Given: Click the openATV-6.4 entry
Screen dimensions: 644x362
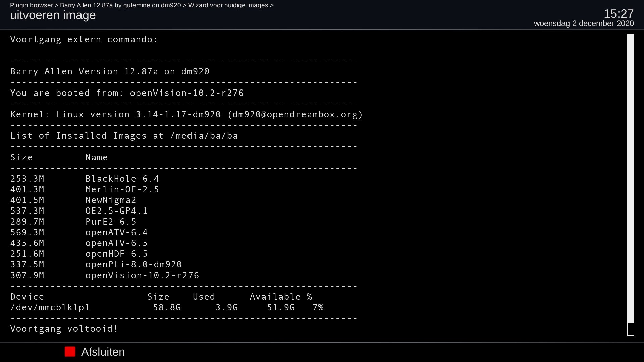Looking at the screenshot, I should 116,232.
